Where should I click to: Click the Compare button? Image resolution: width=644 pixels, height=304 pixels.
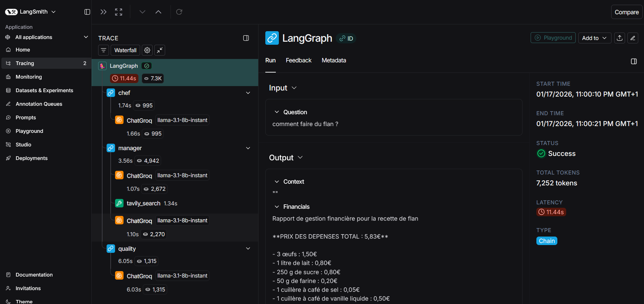(x=626, y=12)
